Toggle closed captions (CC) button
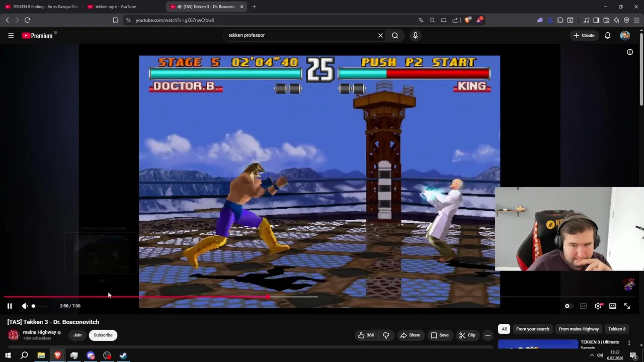Image resolution: width=644 pixels, height=362 pixels. pos(583,306)
